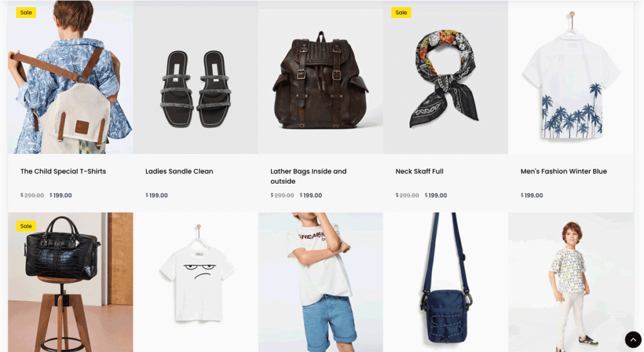Image resolution: width=644 pixels, height=352 pixels.
Task: Select the standing boy in patterned tee
Action: (x=571, y=282)
